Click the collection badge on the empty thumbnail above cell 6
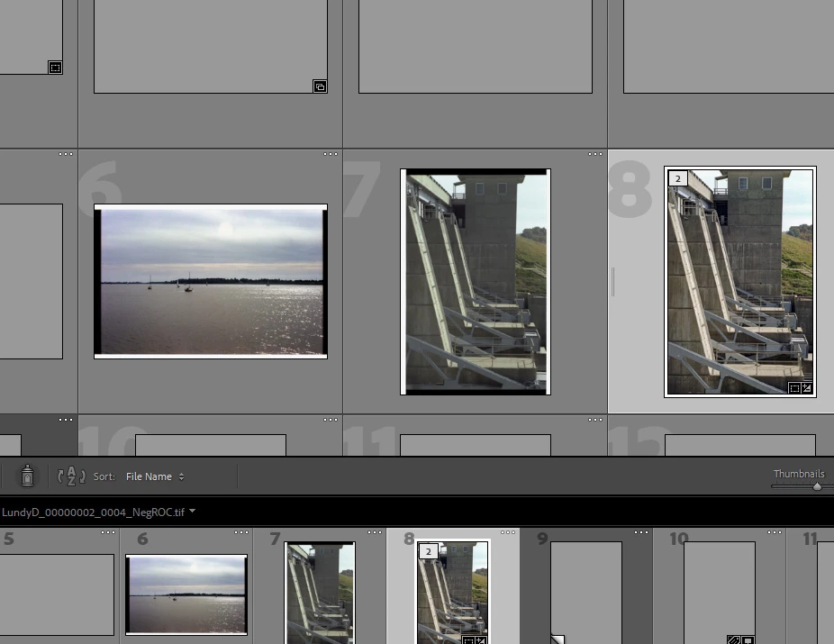Viewport: 834px width, 644px height. click(x=320, y=86)
